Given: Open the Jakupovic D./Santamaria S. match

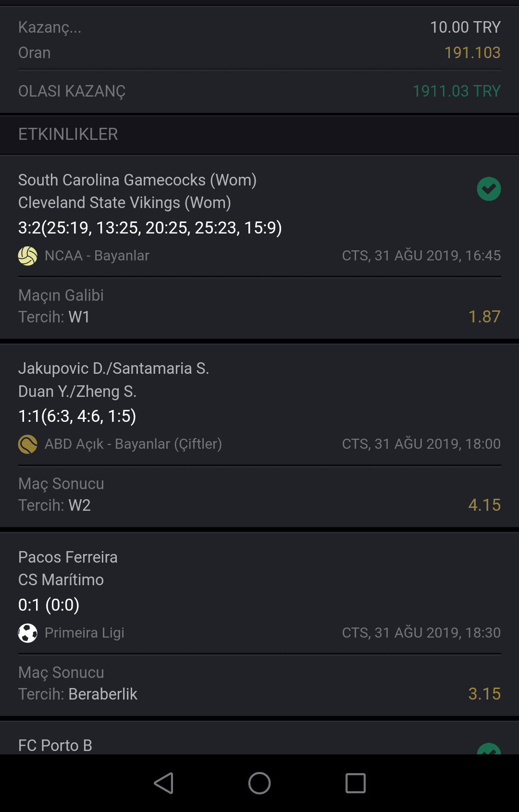Looking at the screenshot, I should (x=259, y=405).
